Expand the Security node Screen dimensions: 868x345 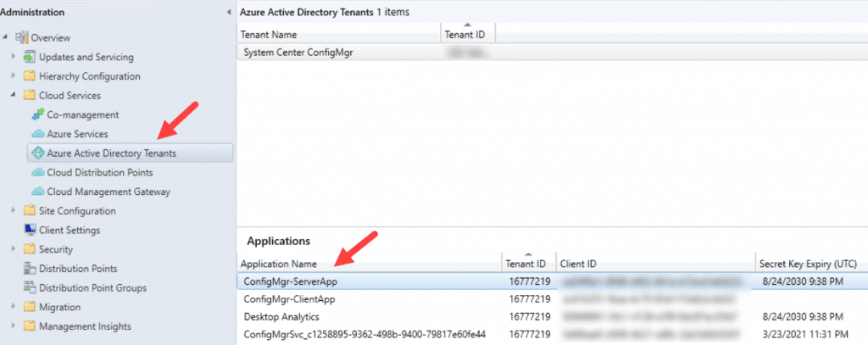pos(14,249)
